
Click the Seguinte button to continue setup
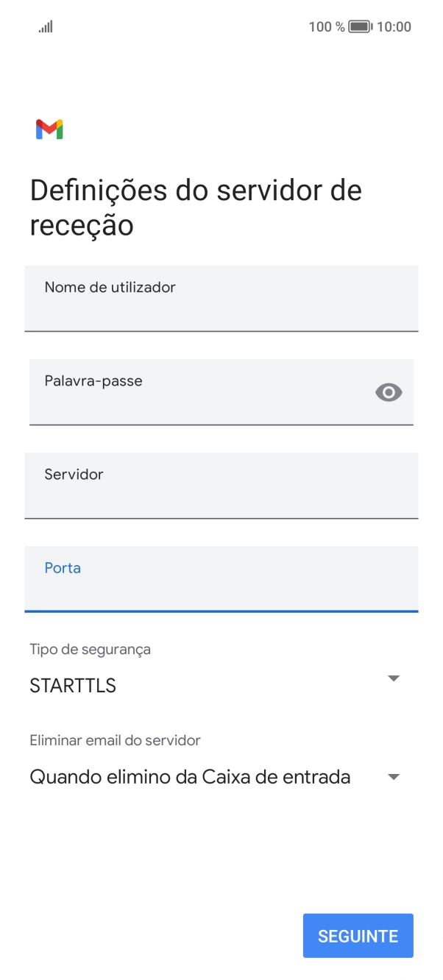(358, 935)
